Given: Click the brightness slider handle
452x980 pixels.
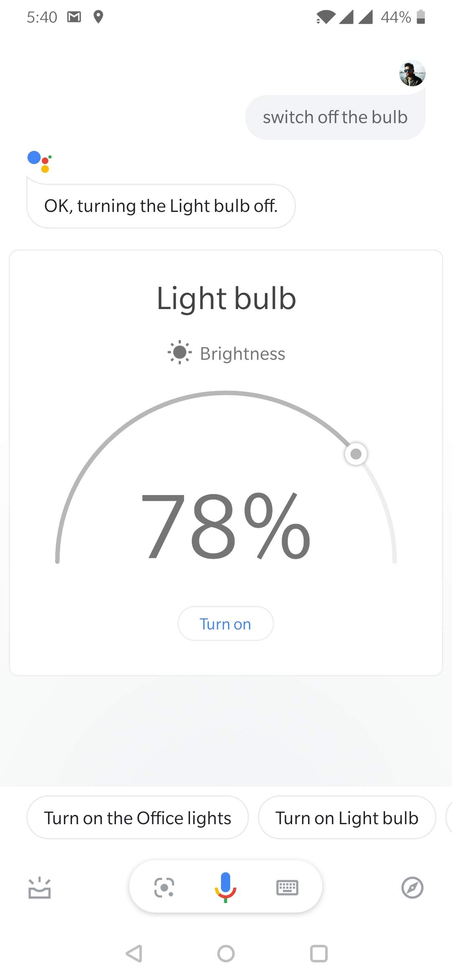Looking at the screenshot, I should point(356,454).
